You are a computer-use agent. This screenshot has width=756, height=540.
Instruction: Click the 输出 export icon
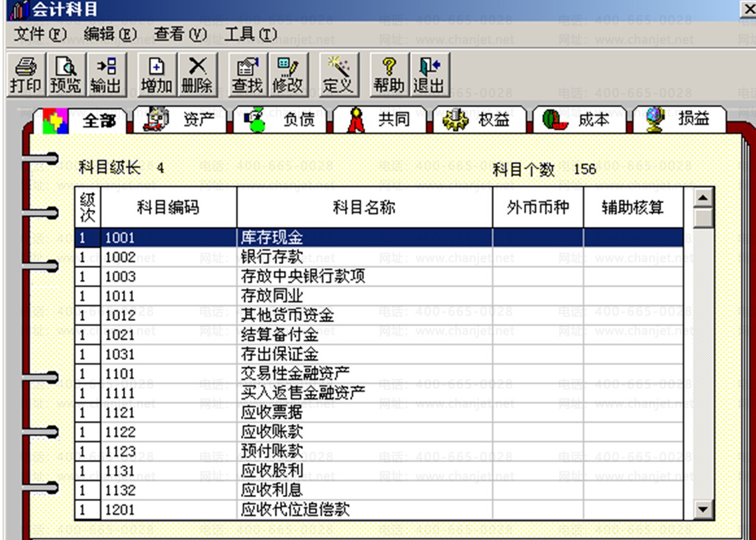106,75
